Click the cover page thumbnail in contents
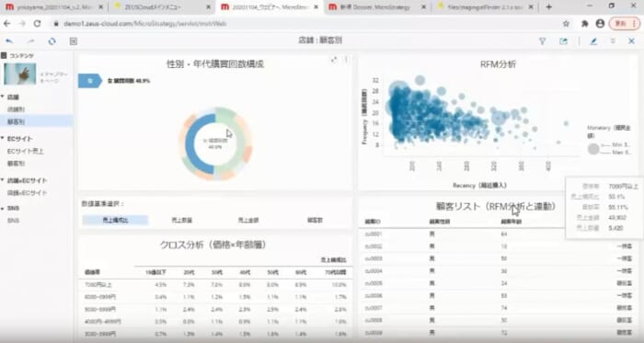The height and width of the screenshot is (343, 644). pos(19,74)
